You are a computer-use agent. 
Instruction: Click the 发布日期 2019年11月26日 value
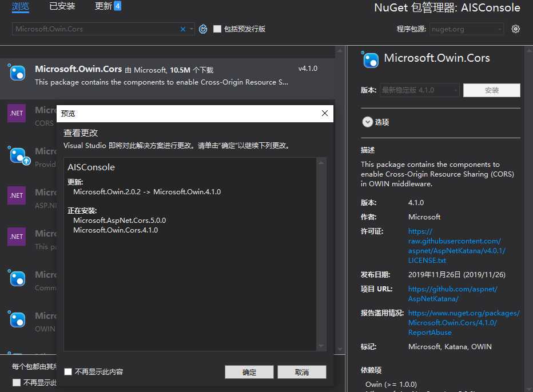coord(457,275)
